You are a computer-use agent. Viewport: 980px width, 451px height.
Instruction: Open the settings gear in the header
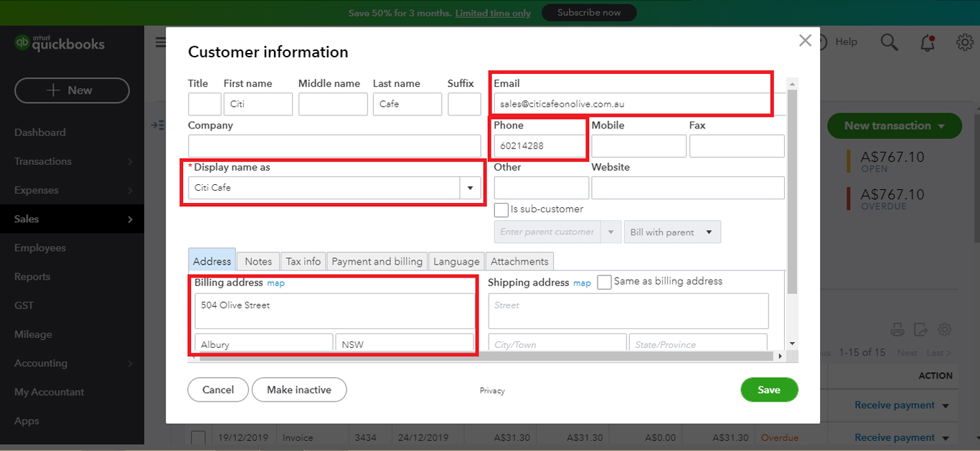965,42
